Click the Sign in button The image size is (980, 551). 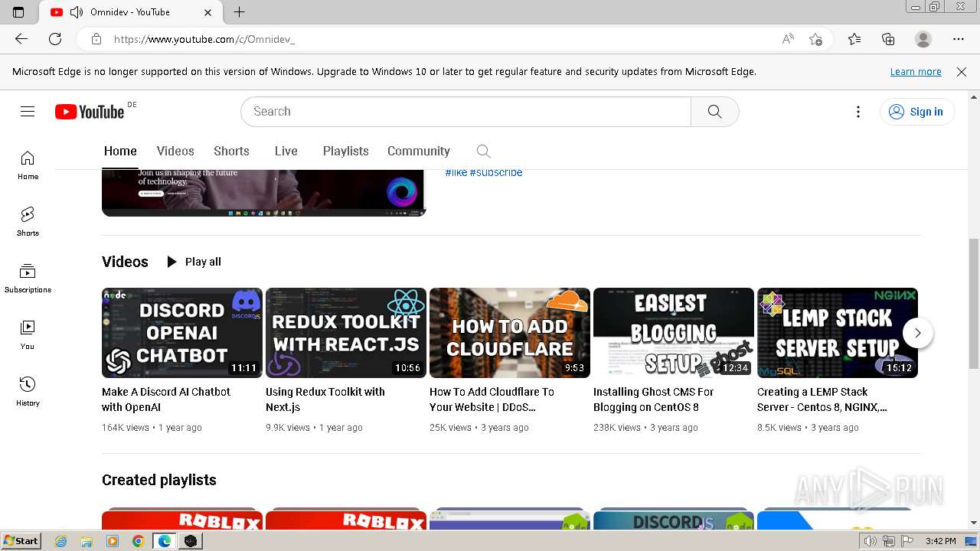point(917,112)
